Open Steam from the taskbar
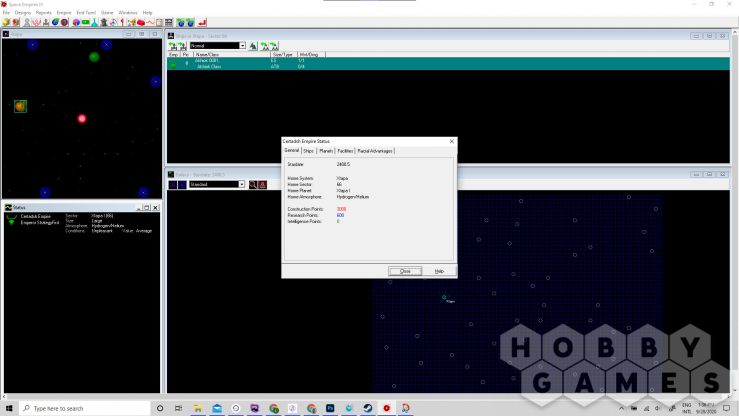This screenshot has width=739, height=416. (x=368, y=408)
